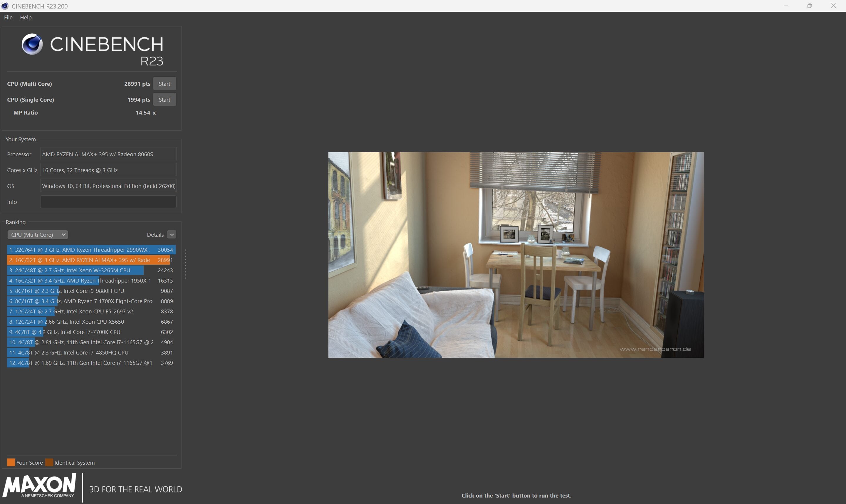Select the highlighted Ryzen AI MAX+ 395 entry

91,260
